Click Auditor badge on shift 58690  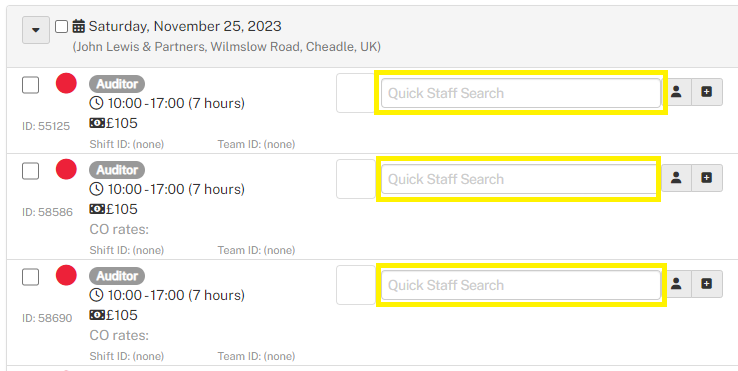coord(117,276)
